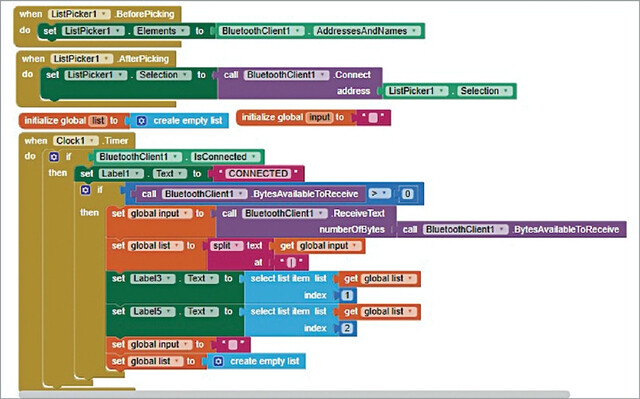Open the split mode dropdown
This screenshot has height=399, width=640.
(x=227, y=246)
